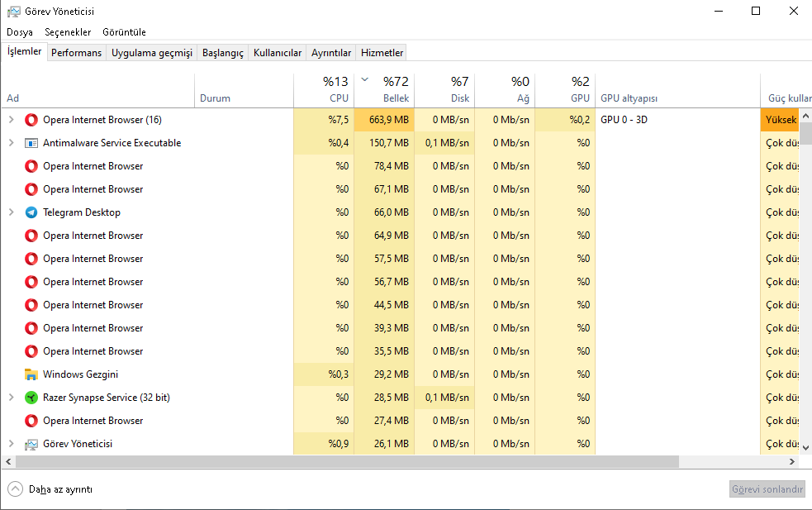812x510 pixels.
Task: Switch to the Performans tab
Action: tap(77, 53)
